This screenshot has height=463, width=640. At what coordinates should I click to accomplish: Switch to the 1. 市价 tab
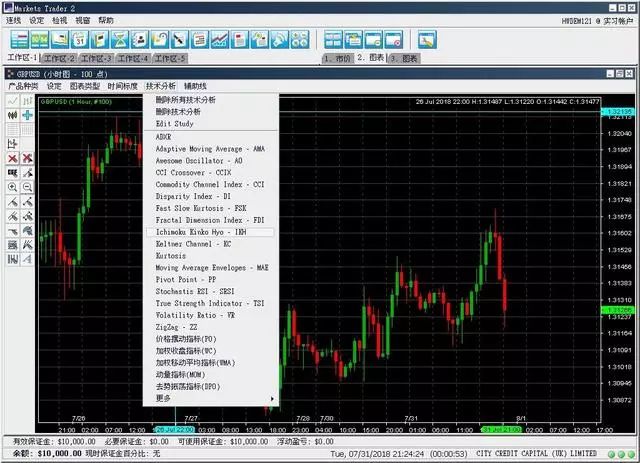336,59
